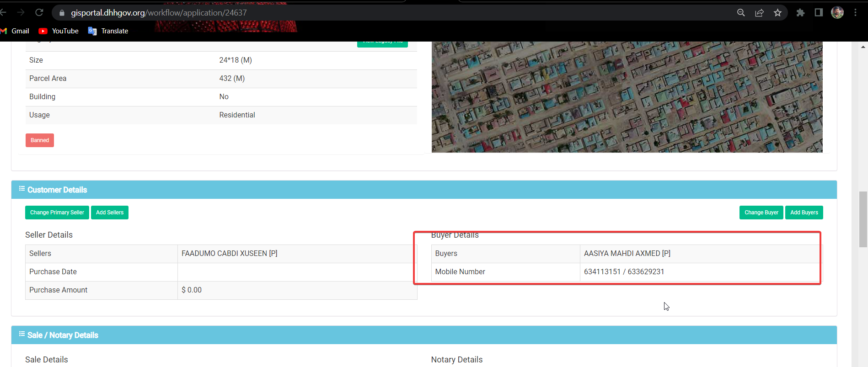The image size is (868, 367).
Task: Open the Chrome profile avatar
Action: 837,13
